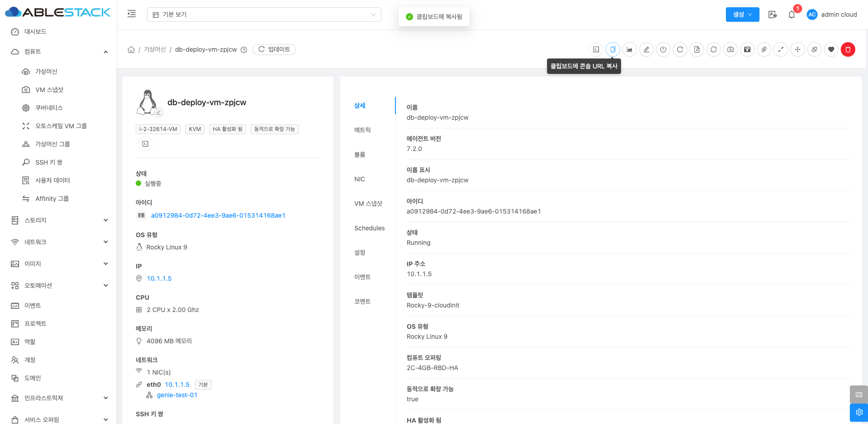Click the migrate VM cross-arrows icon
868x424 pixels.
[x=798, y=49]
